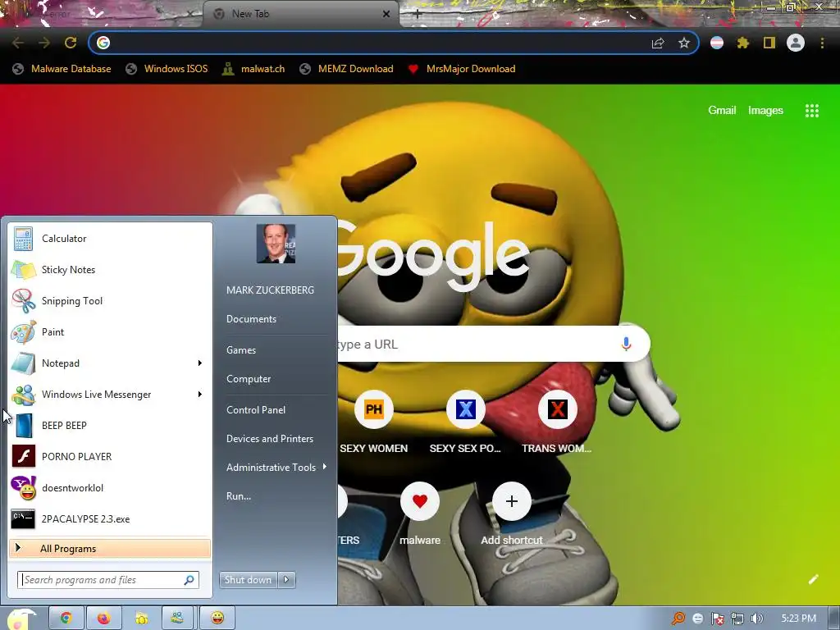Click the browser back arrow
840x630 pixels.
(x=18, y=43)
